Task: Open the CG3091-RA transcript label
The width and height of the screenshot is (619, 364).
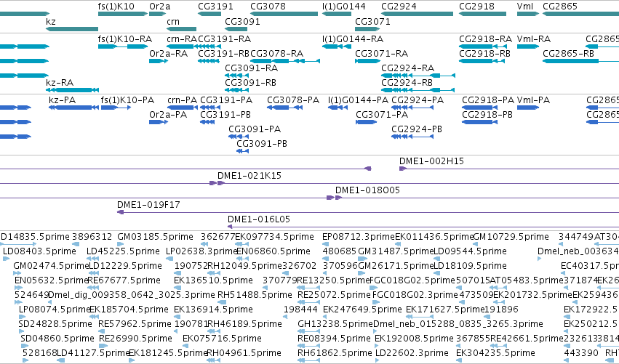Action: (x=251, y=68)
